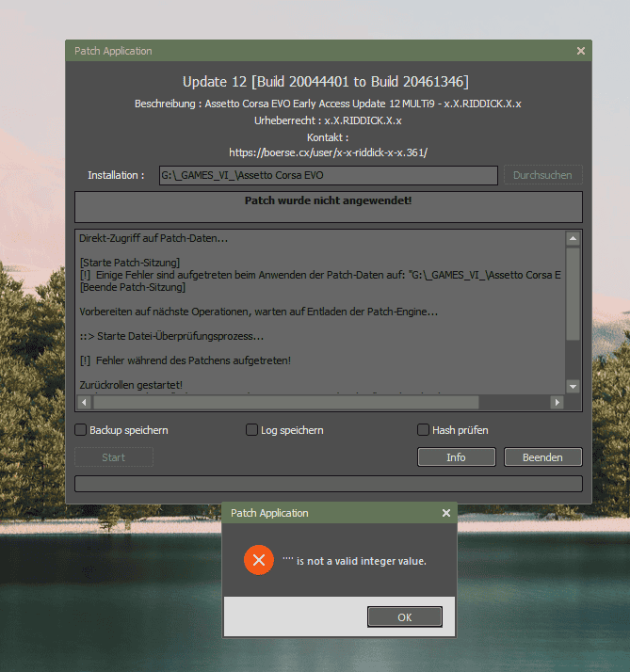Click the Installation path input field

coord(328,175)
